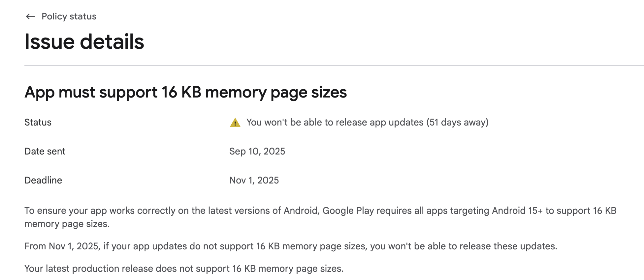Click the 'Your latest production release' sentence

(184, 269)
